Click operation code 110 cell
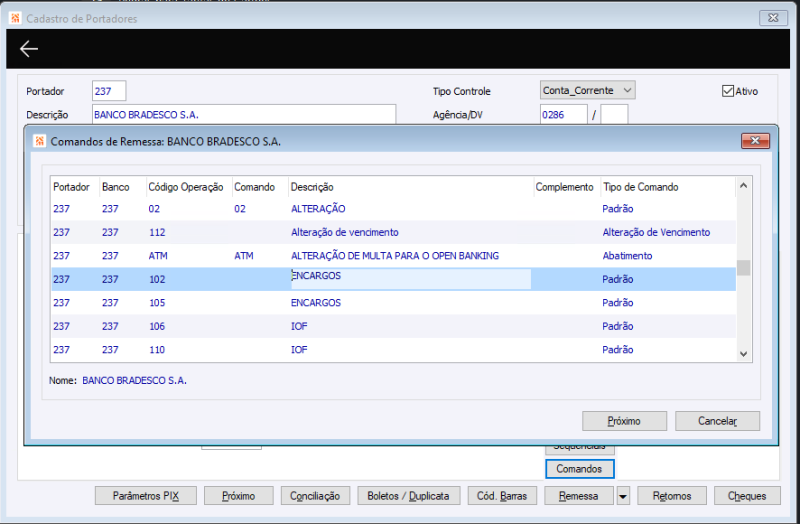Screen dimensions: 800x524 click(157, 350)
